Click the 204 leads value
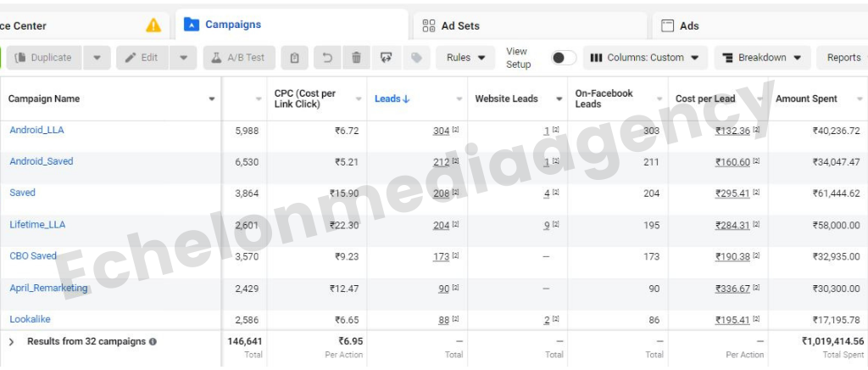Screen dimensions: 868x370 point(441,226)
